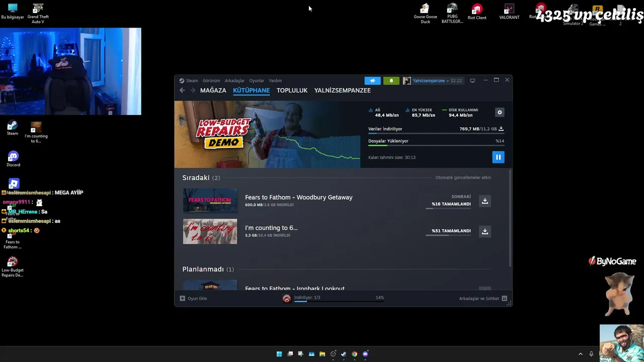Select Goose Goose Duck desktop shortcut

(426, 14)
